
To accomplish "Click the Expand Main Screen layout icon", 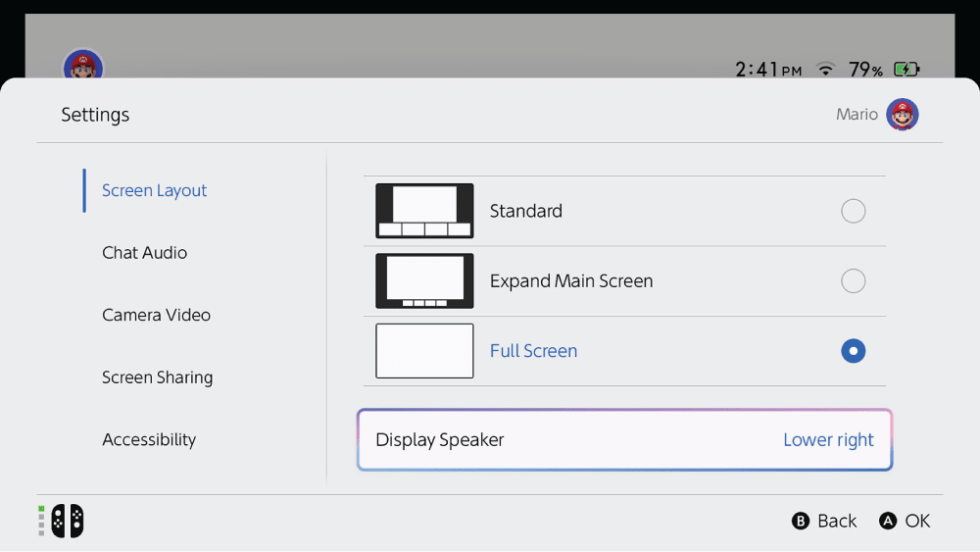I will [x=424, y=281].
